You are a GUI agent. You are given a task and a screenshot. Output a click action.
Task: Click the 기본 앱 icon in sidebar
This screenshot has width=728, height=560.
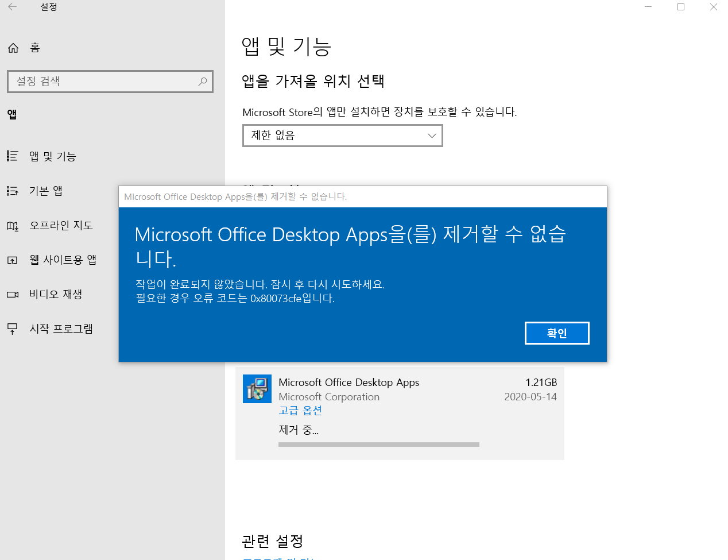pos(12,191)
